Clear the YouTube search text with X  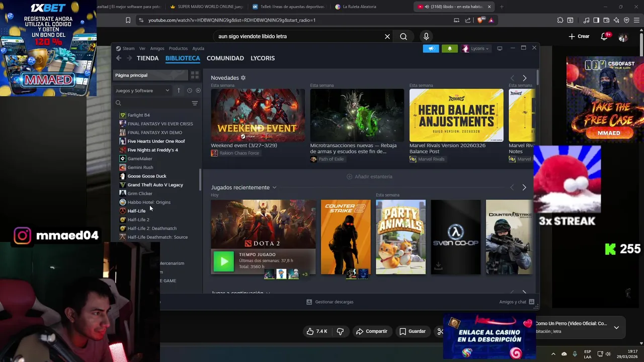(x=387, y=37)
